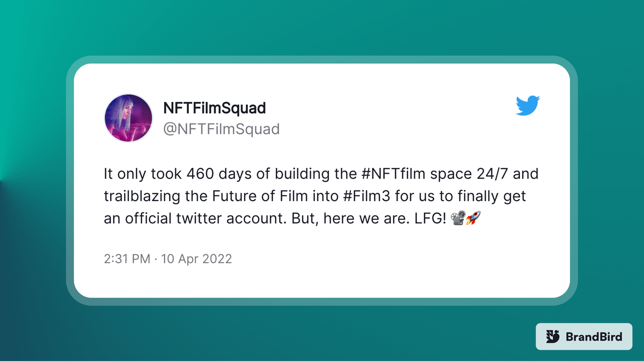Click the BrandBird bird logo icon
The height and width of the screenshot is (362, 644).
click(553, 337)
